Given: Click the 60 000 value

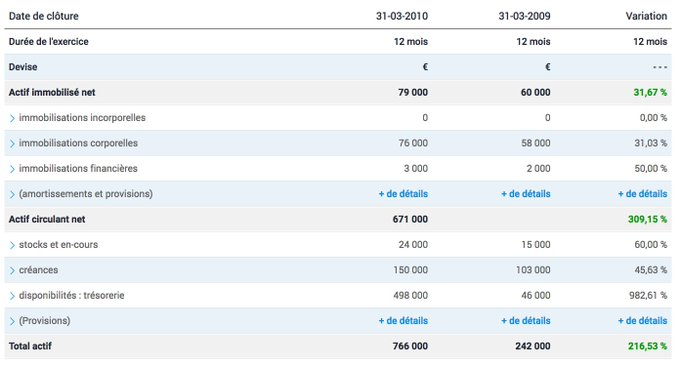Looking at the screenshot, I should click(536, 92).
